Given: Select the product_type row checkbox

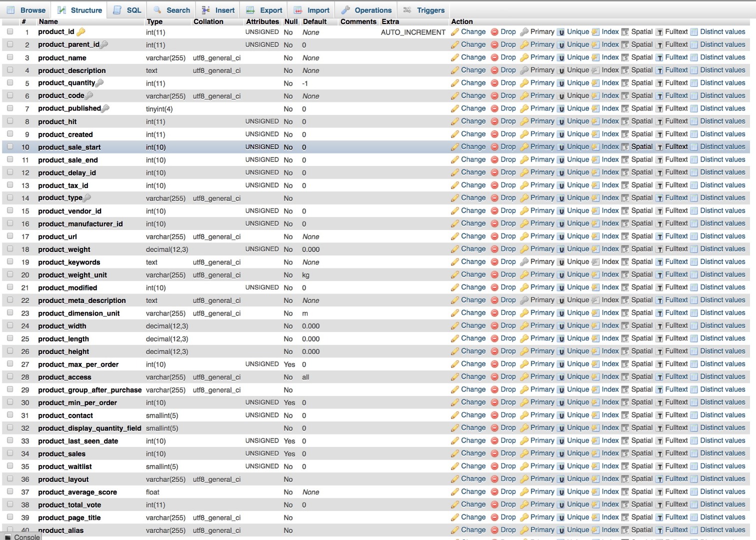Looking at the screenshot, I should (10, 197).
